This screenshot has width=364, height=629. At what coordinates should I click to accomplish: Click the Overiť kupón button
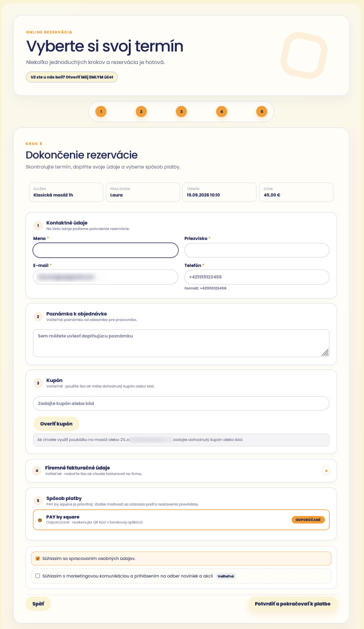pyautogui.click(x=56, y=423)
